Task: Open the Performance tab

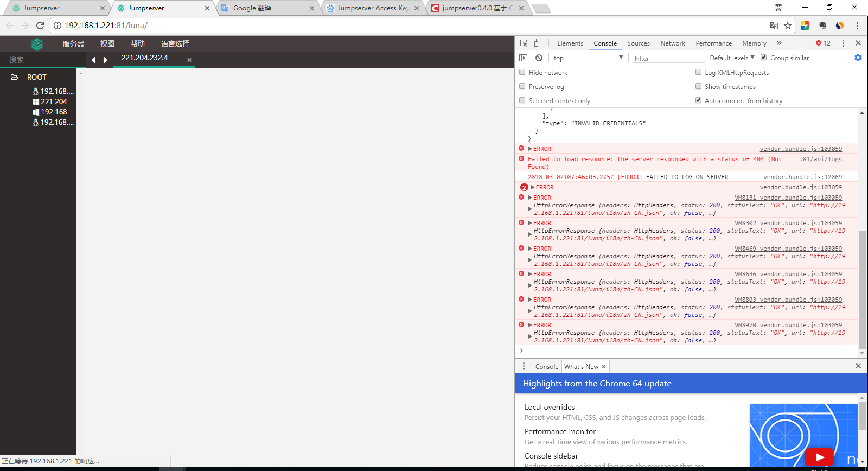Action: click(x=714, y=43)
